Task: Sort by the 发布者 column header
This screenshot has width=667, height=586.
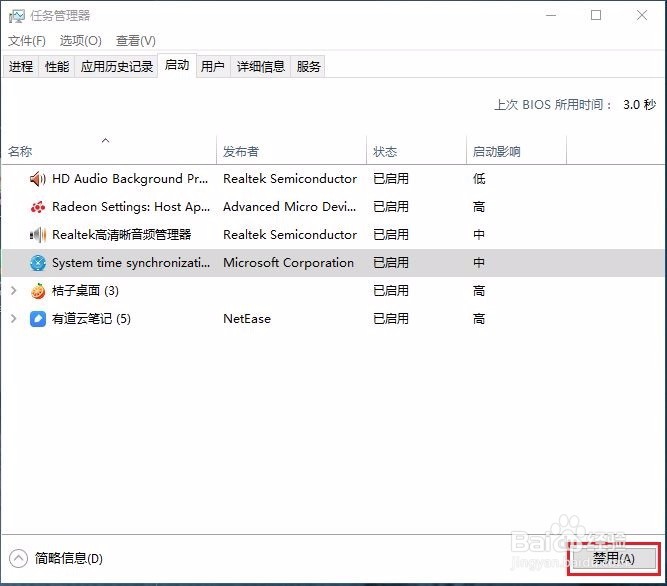Action: point(291,151)
